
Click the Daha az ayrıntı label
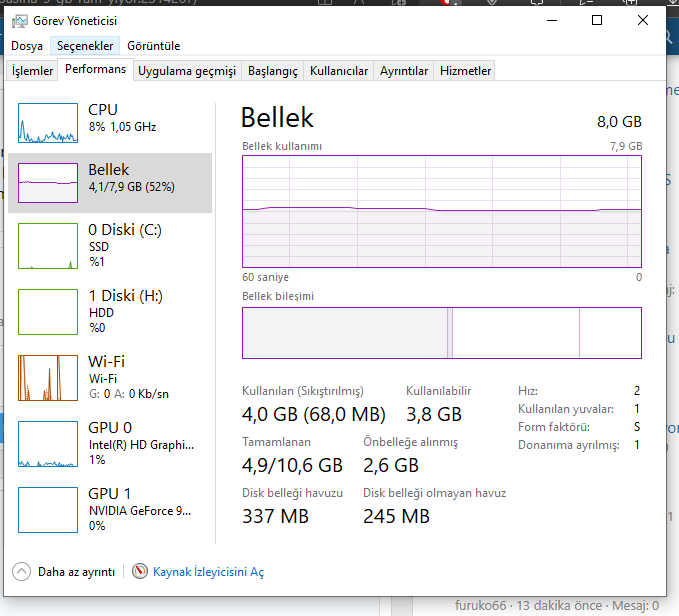coord(76,572)
